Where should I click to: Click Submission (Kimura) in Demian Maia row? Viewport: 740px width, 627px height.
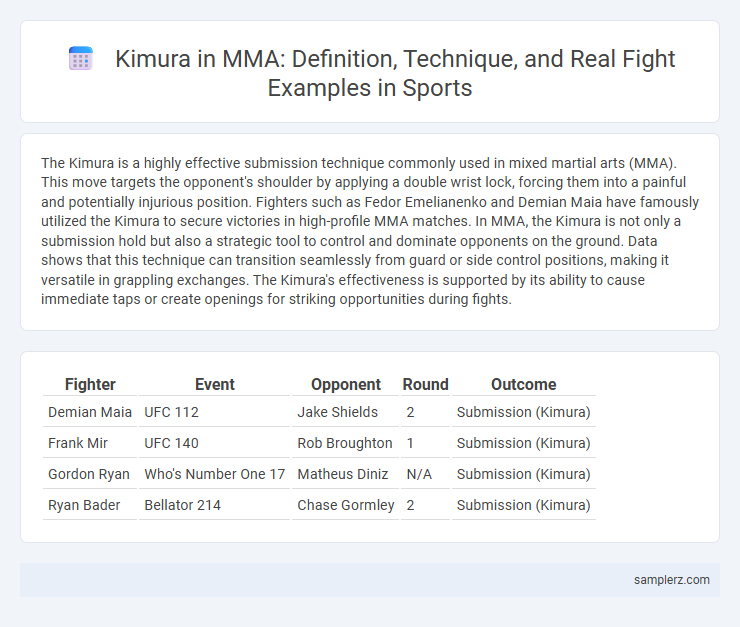(524, 412)
